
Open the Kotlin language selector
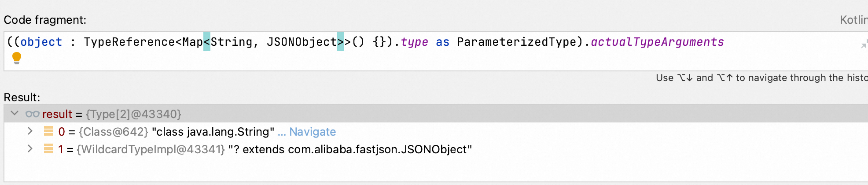pos(853,20)
